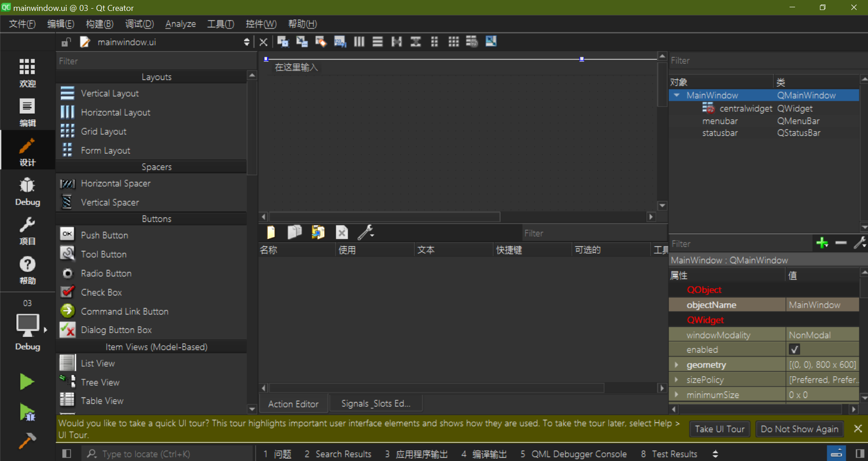868x461 pixels.
Task: Collapse the MainWindow tree node
Action: pyautogui.click(x=677, y=95)
